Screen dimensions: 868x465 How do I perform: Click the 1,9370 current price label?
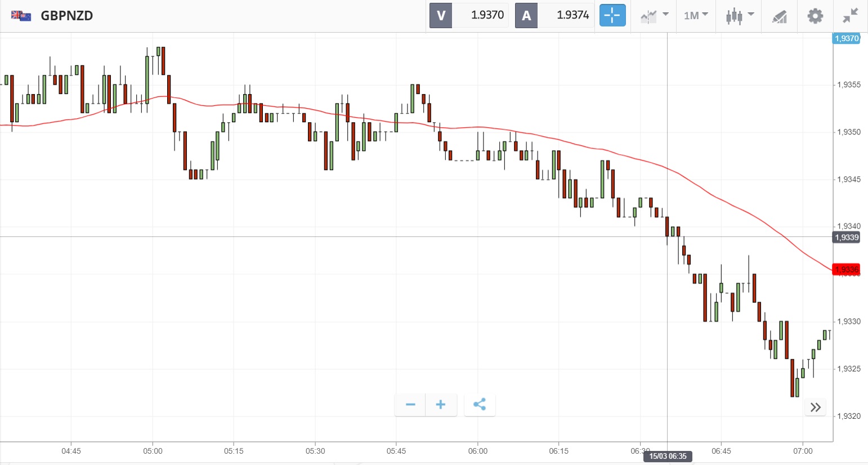[x=847, y=38]
